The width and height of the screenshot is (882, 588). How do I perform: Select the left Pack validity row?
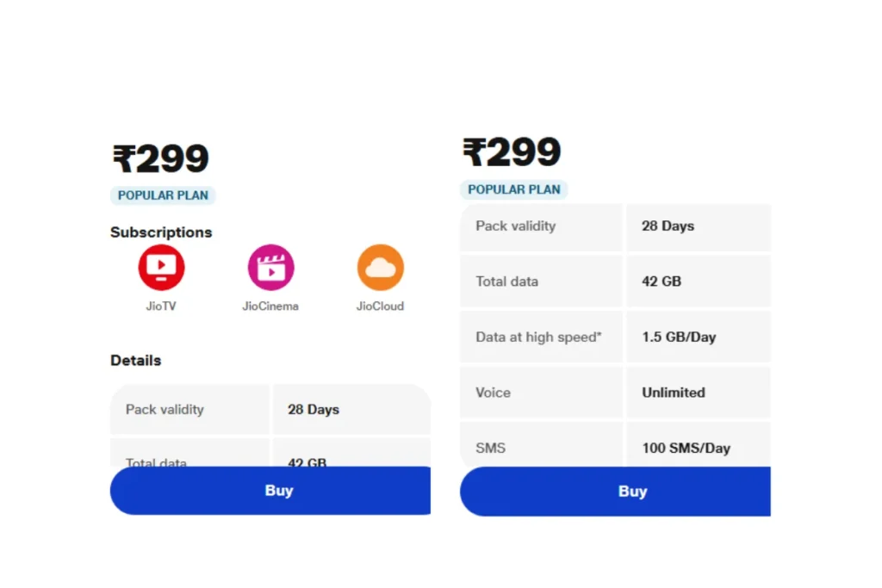coord(270,409)
